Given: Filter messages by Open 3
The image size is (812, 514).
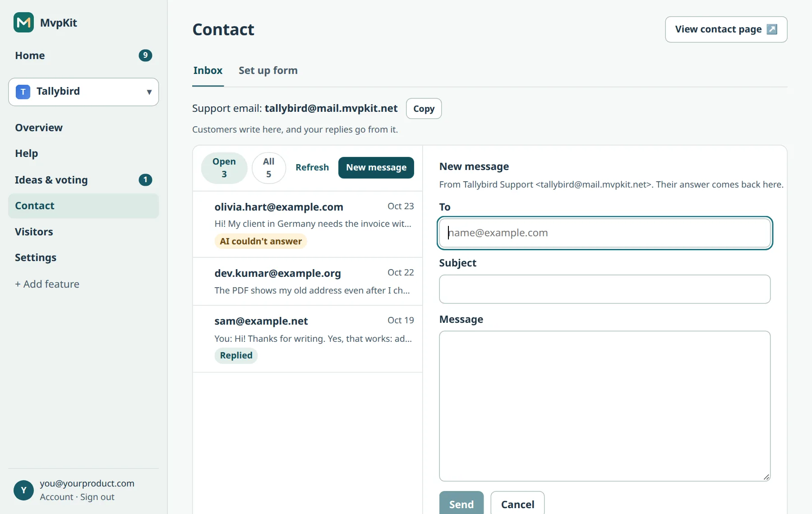Looking at the screenshot, I should pyautogui.click(x=224, y=168).
